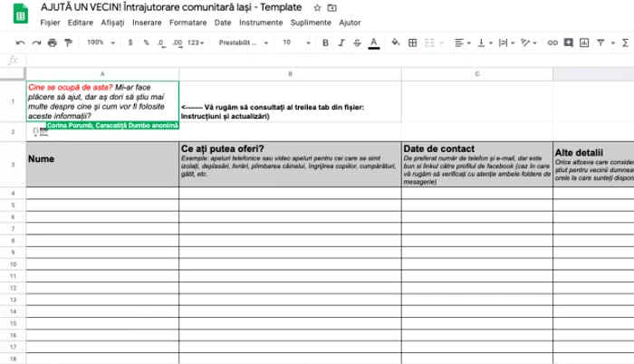
Task: Open the vertical align dropdown
Action: [x=485, y=43]
